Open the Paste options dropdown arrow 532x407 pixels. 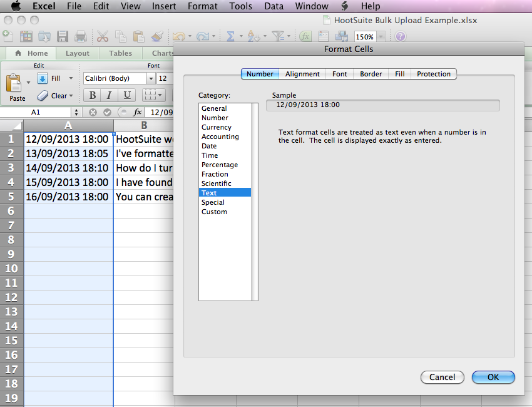(29, 83)
